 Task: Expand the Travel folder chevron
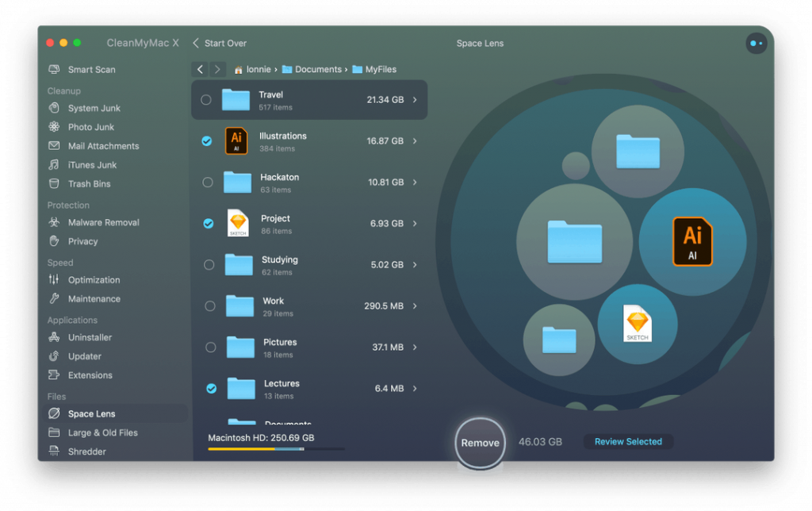coord(415,99)
